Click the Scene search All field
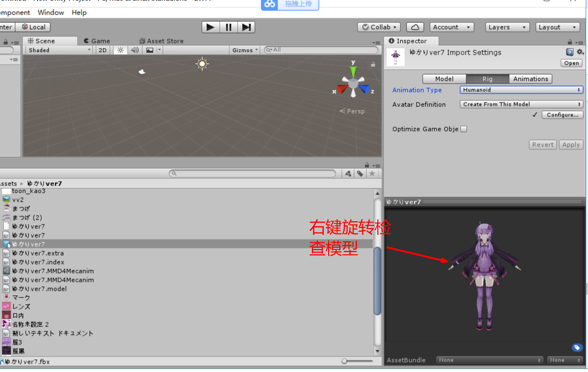Image resolution: width=588 pixels, height=372 pixels. [x=321, y=50]
